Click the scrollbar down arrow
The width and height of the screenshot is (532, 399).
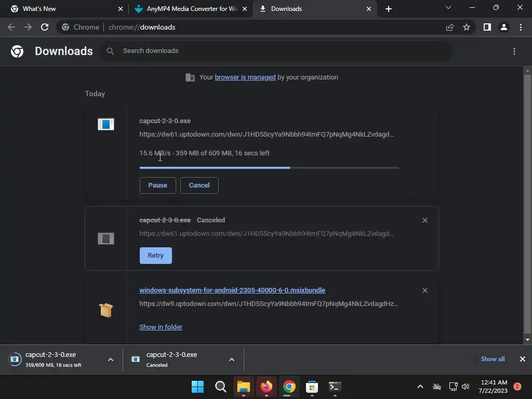click(527, 340)
